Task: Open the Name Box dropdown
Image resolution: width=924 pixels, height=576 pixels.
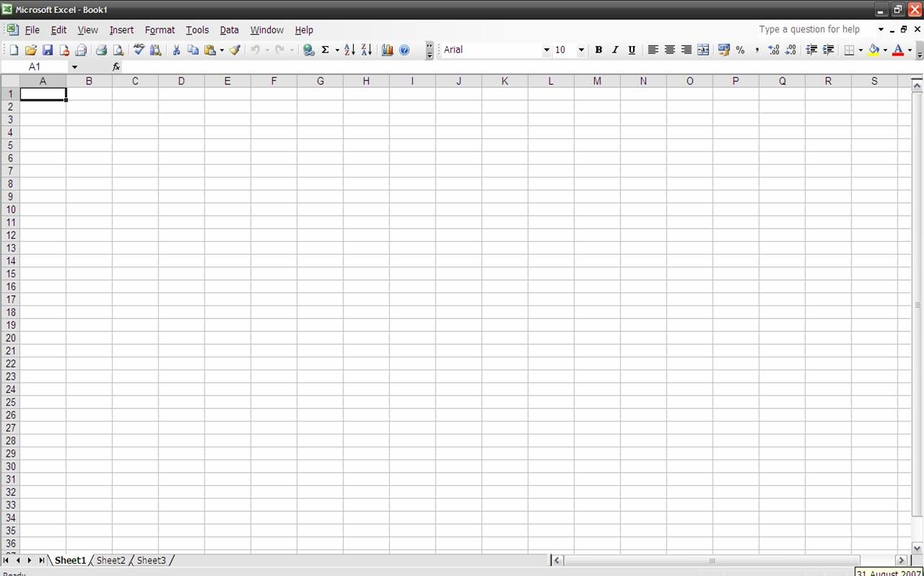Action: pyautogui.click(x=74, y=66)
